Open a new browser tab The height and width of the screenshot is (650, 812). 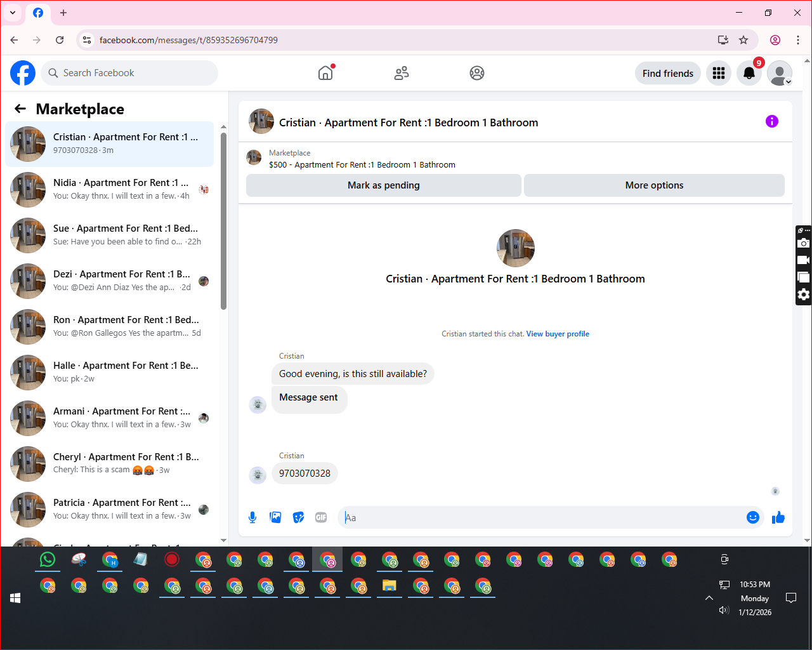[x=63, y=13]
